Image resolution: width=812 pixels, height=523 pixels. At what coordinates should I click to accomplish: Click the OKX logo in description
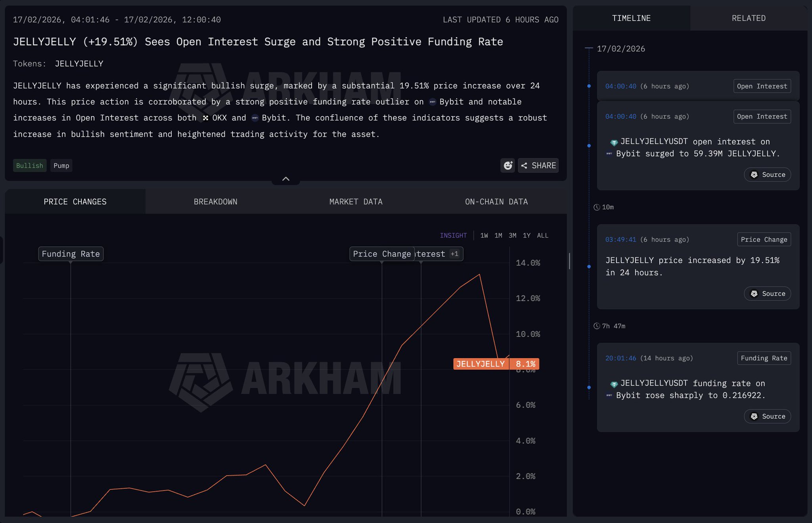[x=205, y=118]
